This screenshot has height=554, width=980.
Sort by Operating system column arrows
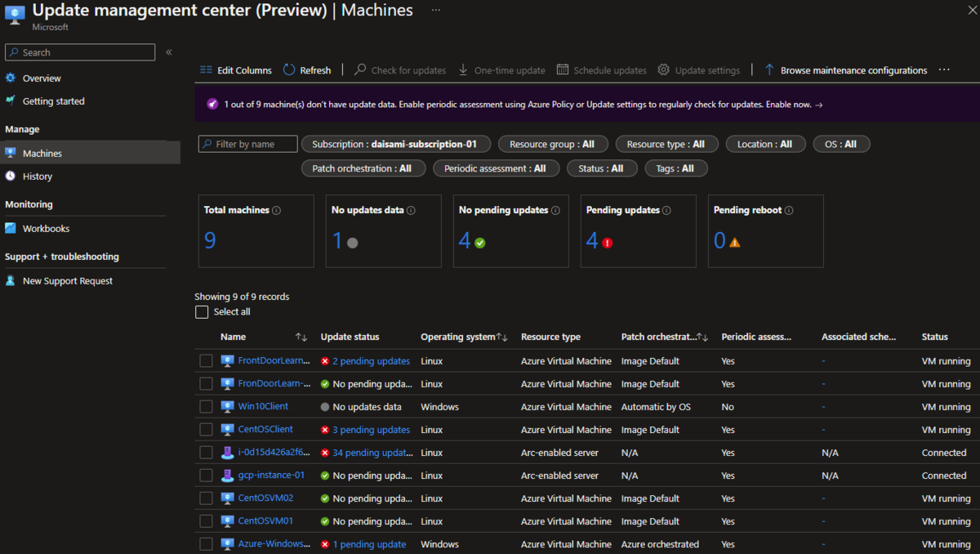[x=502, y=337]
